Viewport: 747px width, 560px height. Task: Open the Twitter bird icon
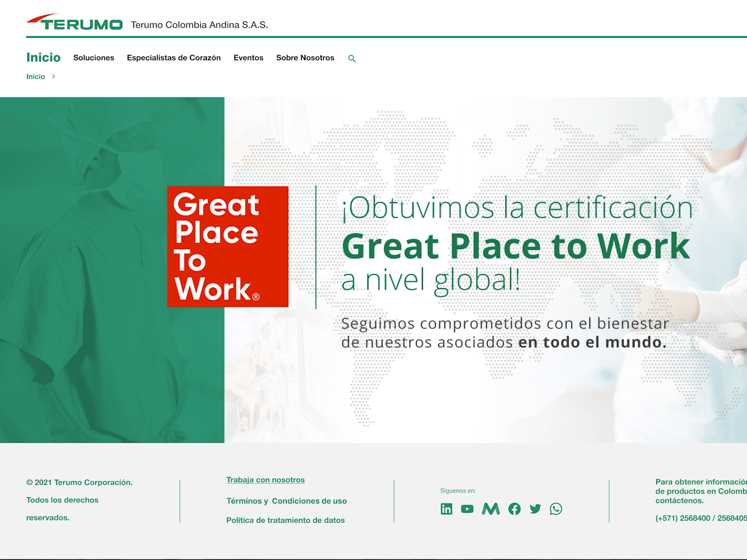tap(535, 509)
